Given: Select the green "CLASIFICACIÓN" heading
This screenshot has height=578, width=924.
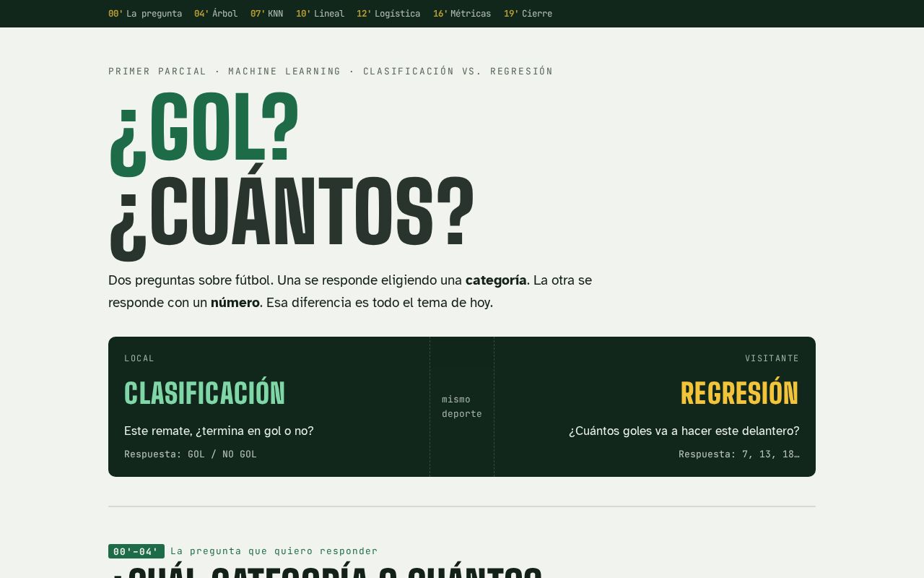Looking at the screenshot, I should (x=205, y=393).
